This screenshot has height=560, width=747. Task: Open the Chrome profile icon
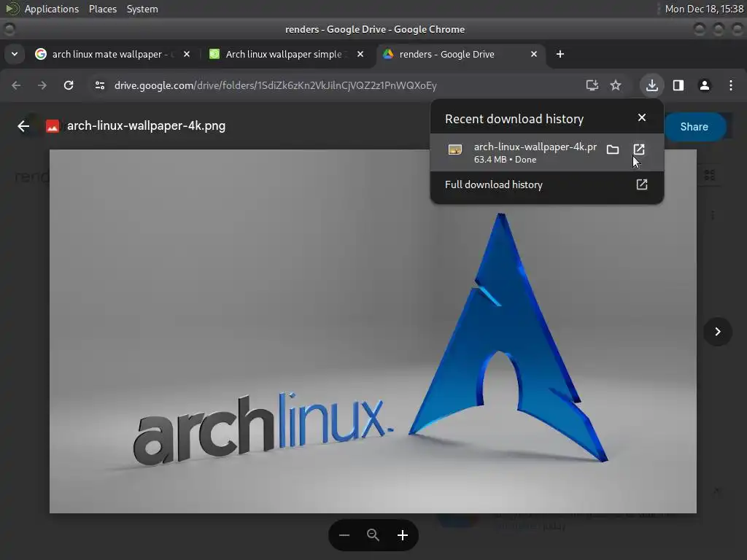click(x=705, y=85)
